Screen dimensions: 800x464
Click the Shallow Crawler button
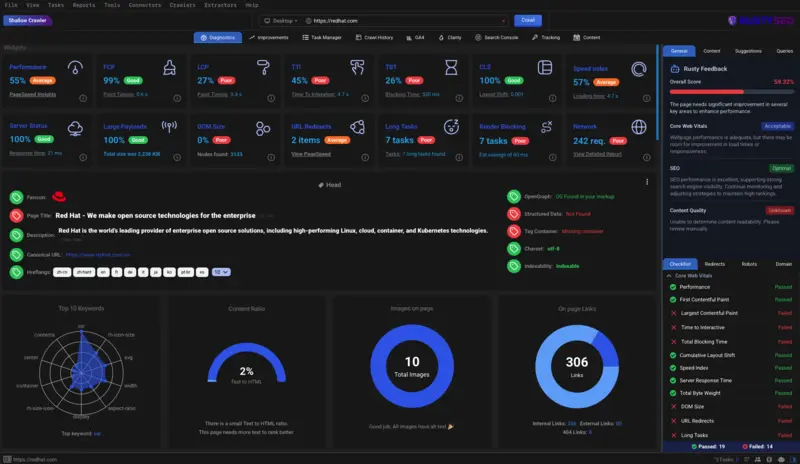point(28,20)
